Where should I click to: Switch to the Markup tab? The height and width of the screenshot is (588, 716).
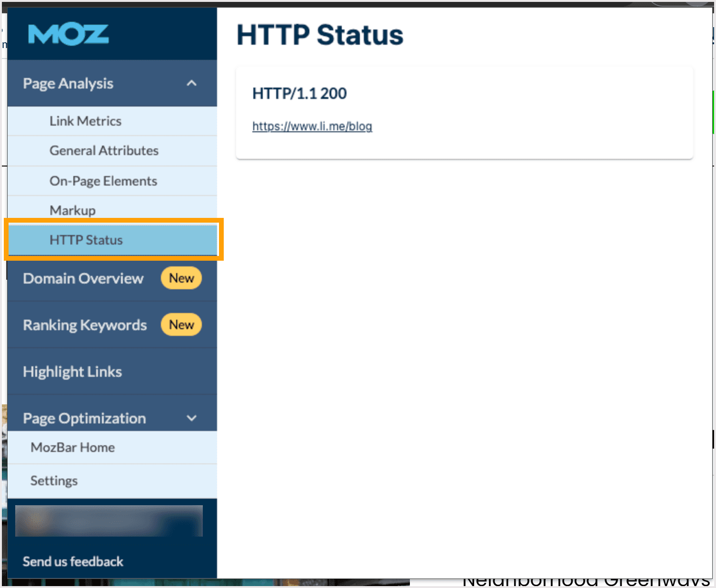tap(72, 210)
